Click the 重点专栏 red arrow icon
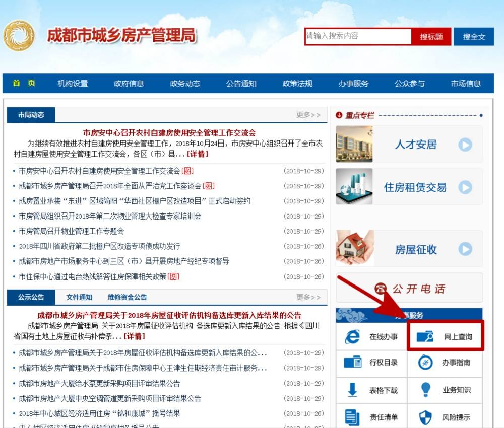The image size is (504, 428). [339, 115]
